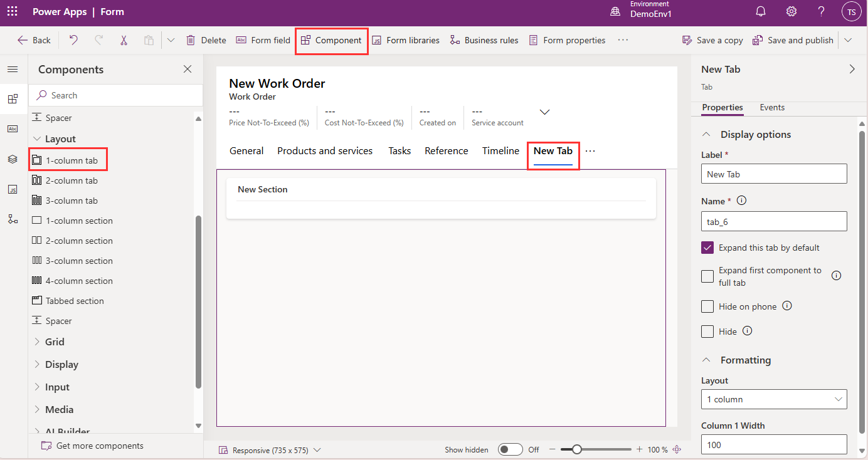Add a 3-column section
Viewport: 868px width, 460px height.
(73, 261)
